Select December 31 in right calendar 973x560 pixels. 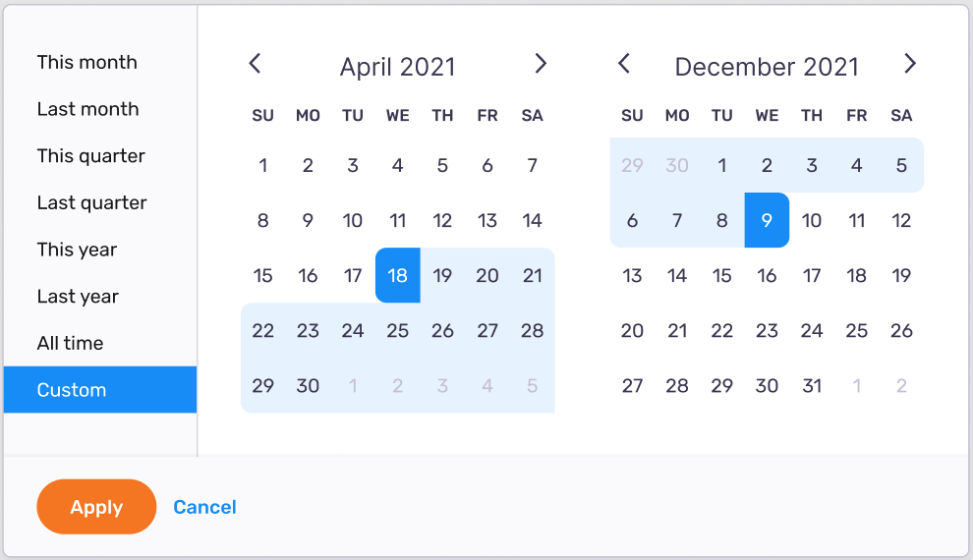click(x=812, y=386)
